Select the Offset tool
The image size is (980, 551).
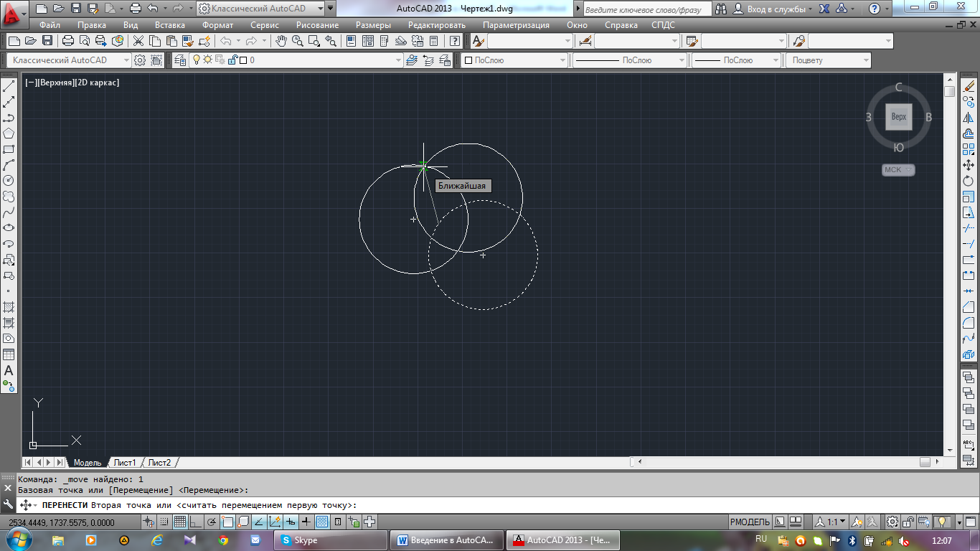[x=969, y=133]
